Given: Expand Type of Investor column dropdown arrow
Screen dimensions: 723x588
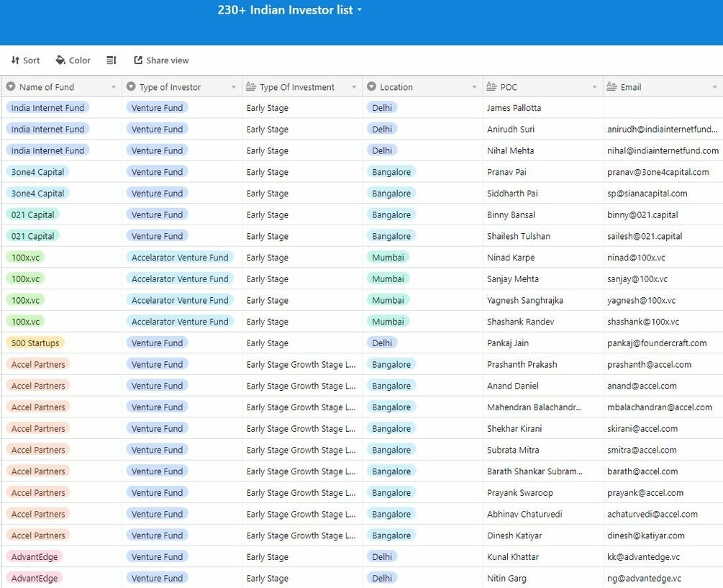Looking at the screenshot, I should pos(234,87).
